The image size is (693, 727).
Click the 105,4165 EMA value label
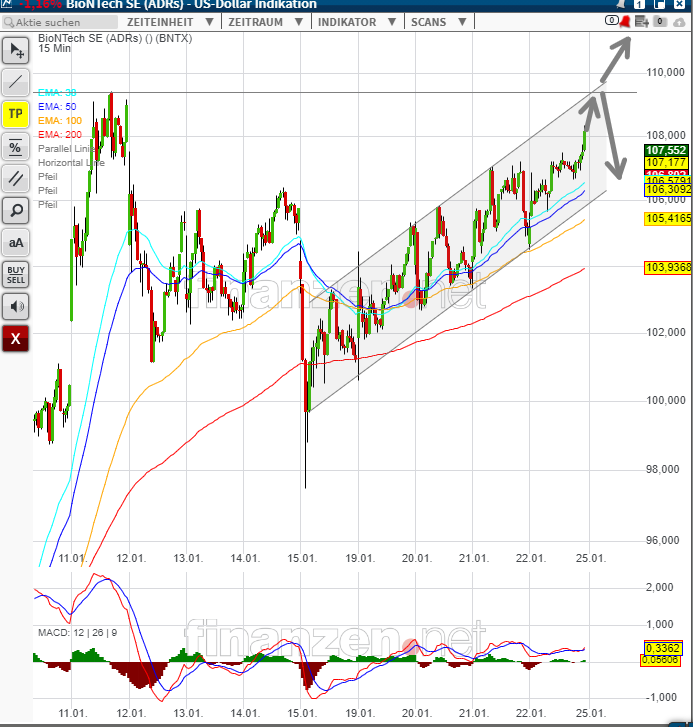[668, 218]
